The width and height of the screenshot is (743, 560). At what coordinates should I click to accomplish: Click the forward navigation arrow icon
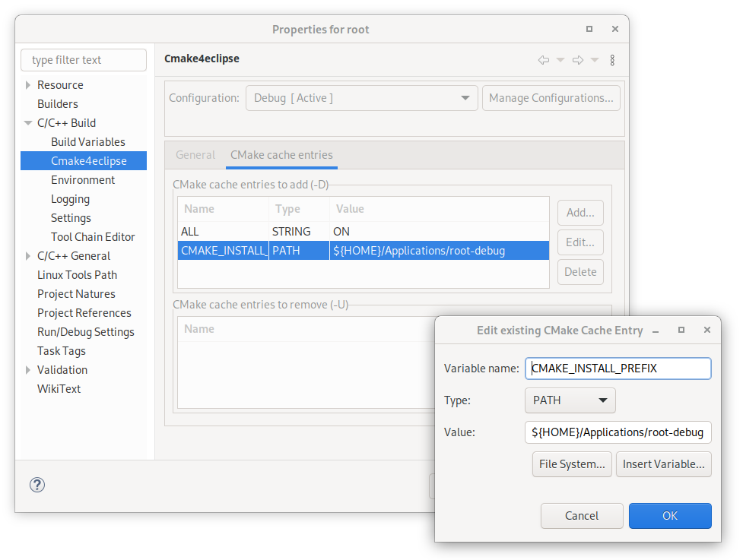coord(578,60)
